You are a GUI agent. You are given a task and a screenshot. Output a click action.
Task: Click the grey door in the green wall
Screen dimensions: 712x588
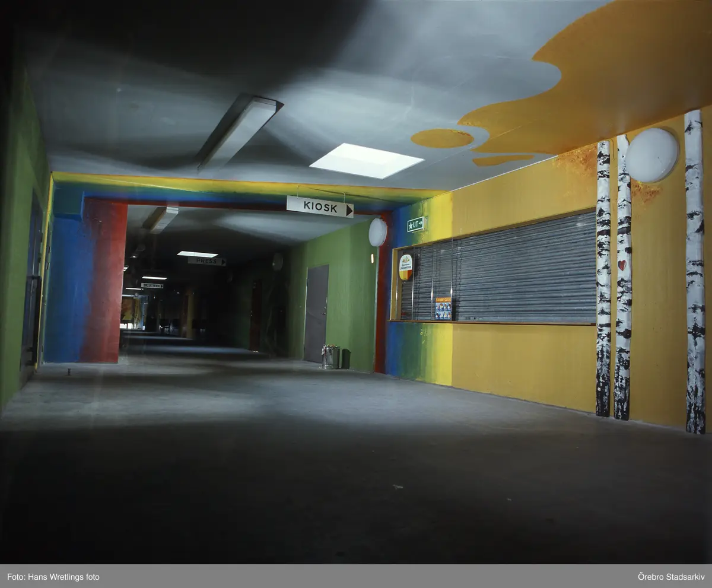coord(316,313)
